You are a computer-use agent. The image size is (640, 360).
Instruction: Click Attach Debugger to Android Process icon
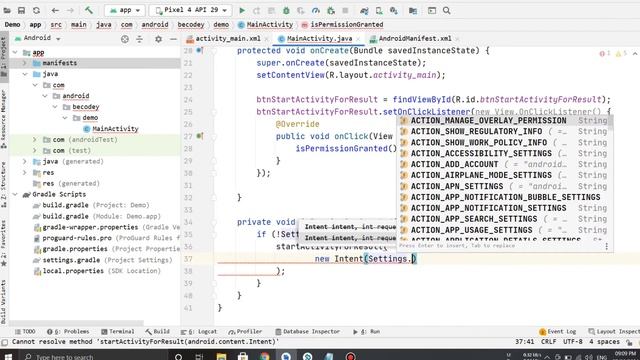pos(331,11)
